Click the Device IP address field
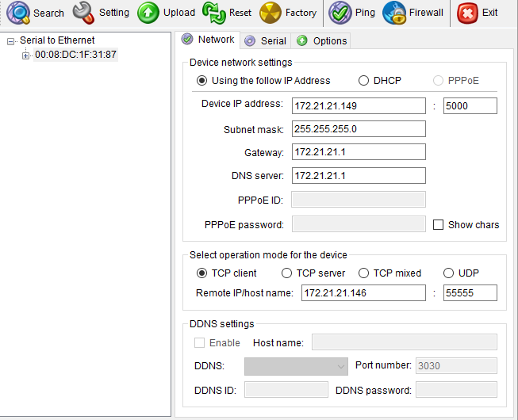The height and width of the screenshot is (420, 518). point(359,106)
